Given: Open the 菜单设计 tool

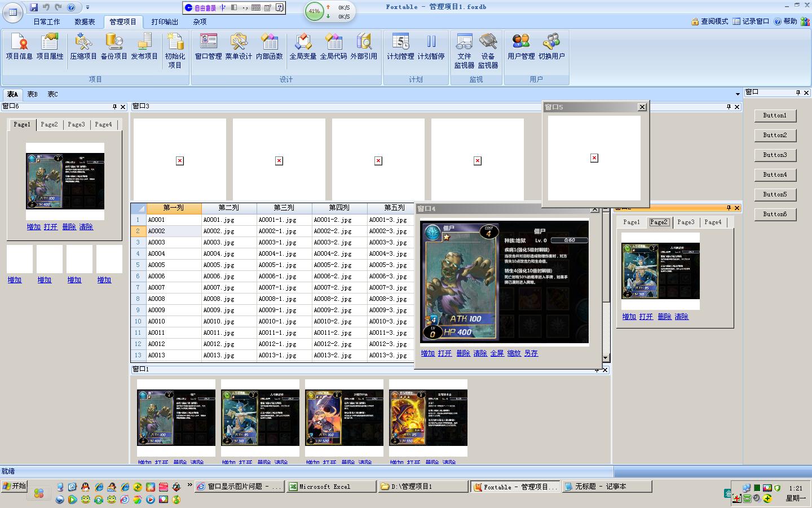Looking at the screenshot, I should tap(239, 47).
